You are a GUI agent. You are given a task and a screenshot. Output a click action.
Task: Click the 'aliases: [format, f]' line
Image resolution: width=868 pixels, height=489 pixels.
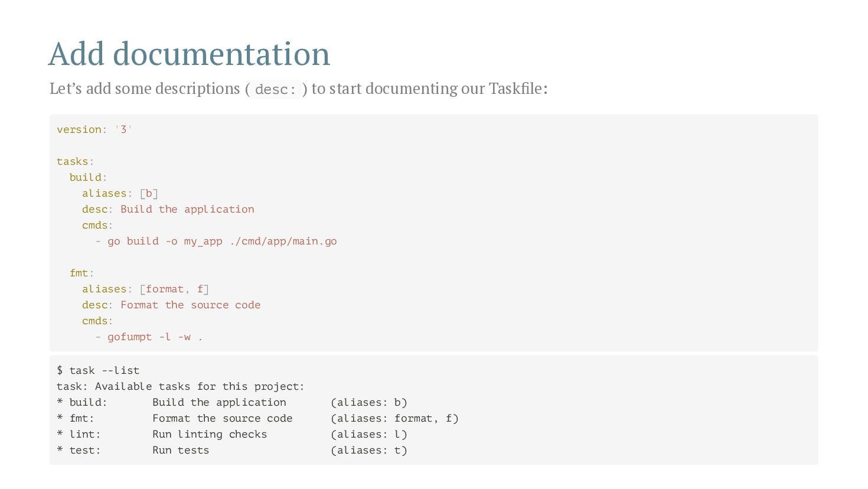[146, 289]
